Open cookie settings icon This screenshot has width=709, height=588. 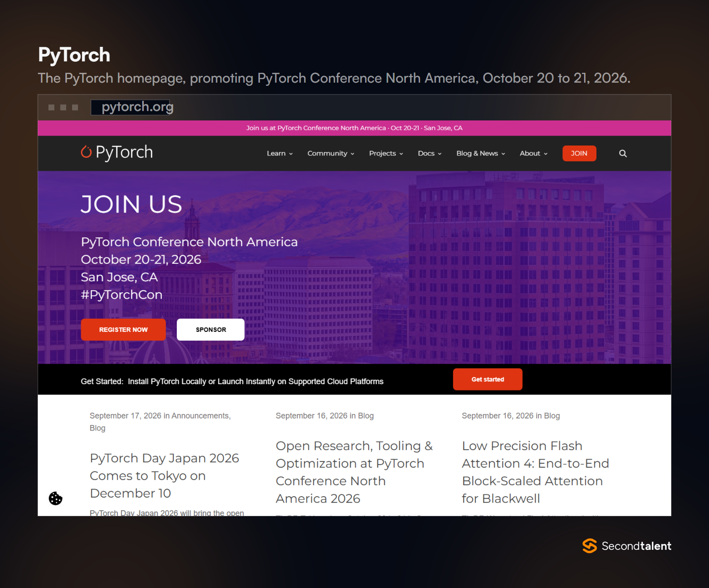coord(56,498)
